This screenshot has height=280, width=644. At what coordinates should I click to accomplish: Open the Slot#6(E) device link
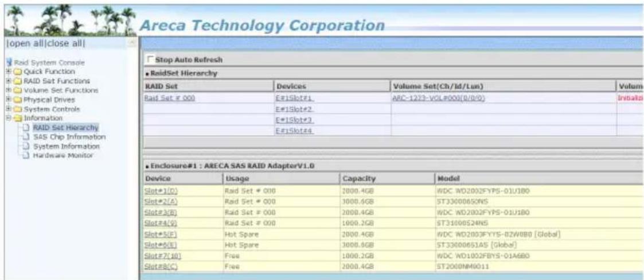tap(161, 245)
